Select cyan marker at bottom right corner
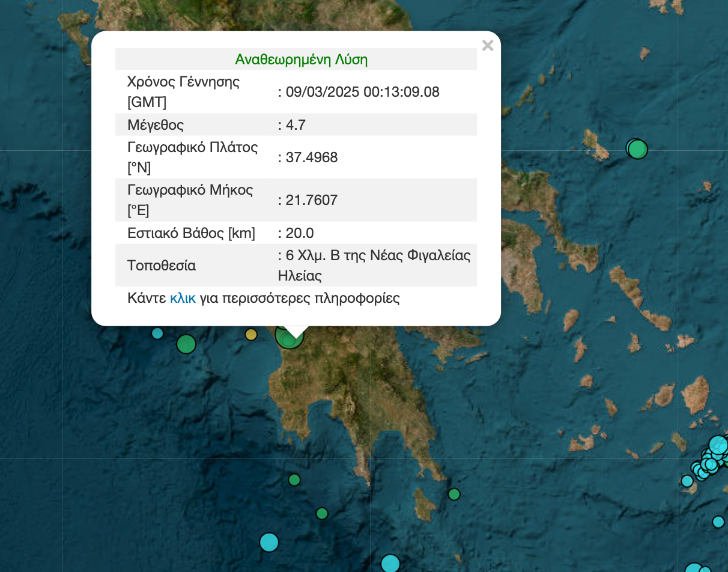Viewport: 728px width, 572px height. click(x=694, y=568)
